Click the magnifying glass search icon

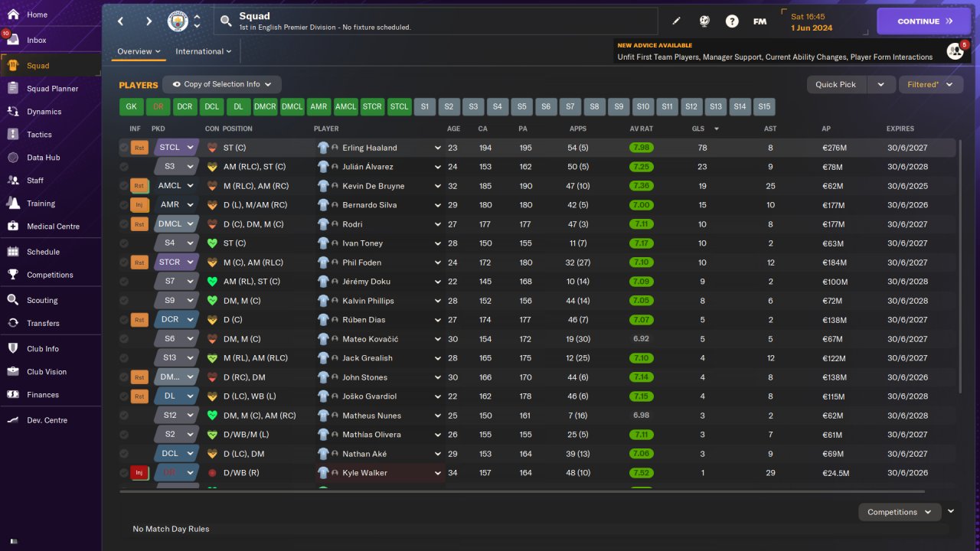[226, 21]
